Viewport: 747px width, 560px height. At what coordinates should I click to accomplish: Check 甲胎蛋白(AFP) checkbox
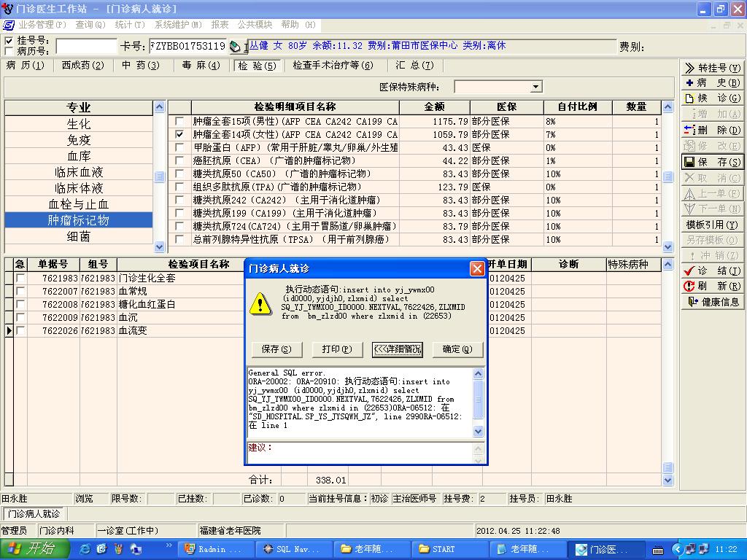(179, 147)
